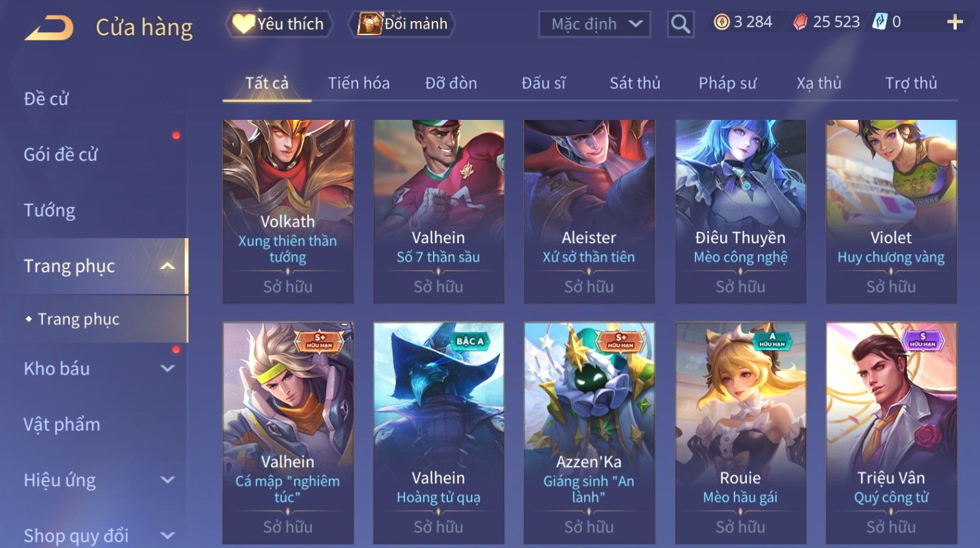Select Volkath Xung thiên thần tướng skin

tap(288, 211)
